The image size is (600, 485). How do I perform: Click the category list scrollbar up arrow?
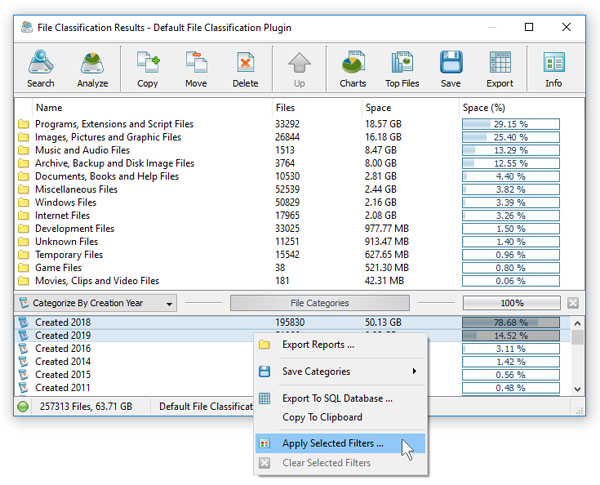point(577,323)
